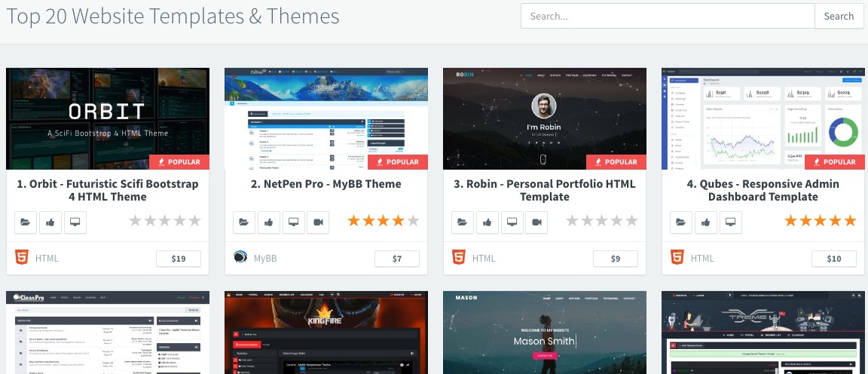Click the Search button
868x374 pixels.
[x=839, y=16]
